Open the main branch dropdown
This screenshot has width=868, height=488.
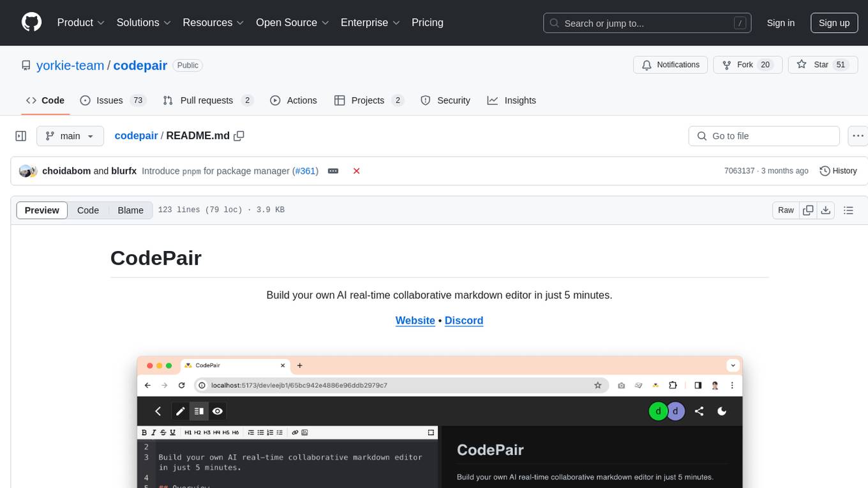pyautogui.click(x=70, y=136)
